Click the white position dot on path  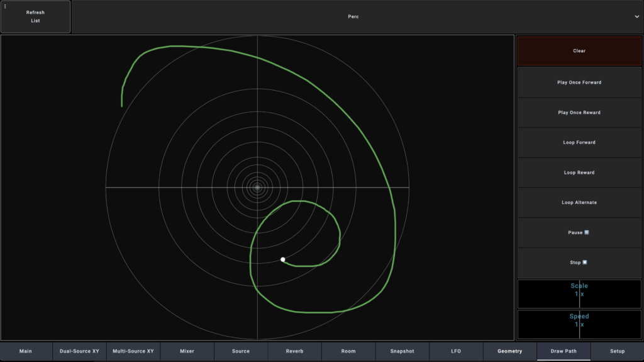283,259
